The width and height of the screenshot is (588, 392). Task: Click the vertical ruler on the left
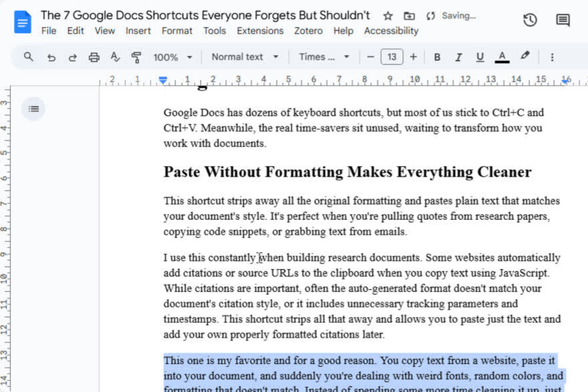[x=5, y=239]
